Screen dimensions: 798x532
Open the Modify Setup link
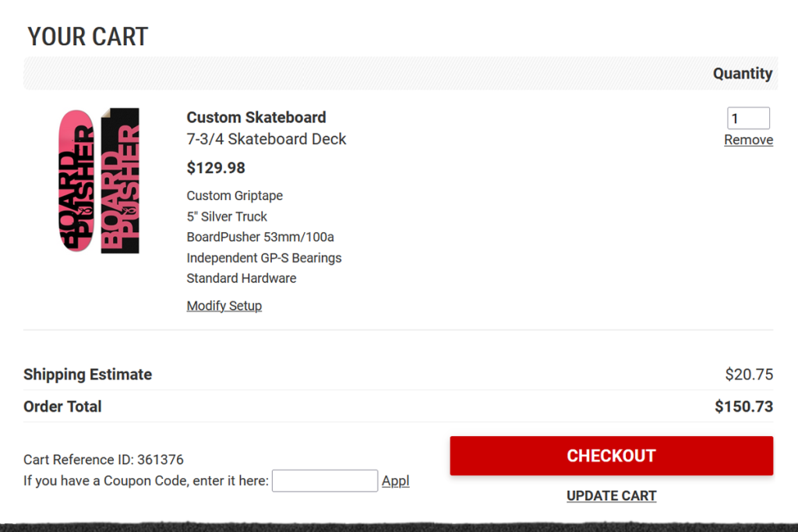pyautogui.click(x=224, y=305)
